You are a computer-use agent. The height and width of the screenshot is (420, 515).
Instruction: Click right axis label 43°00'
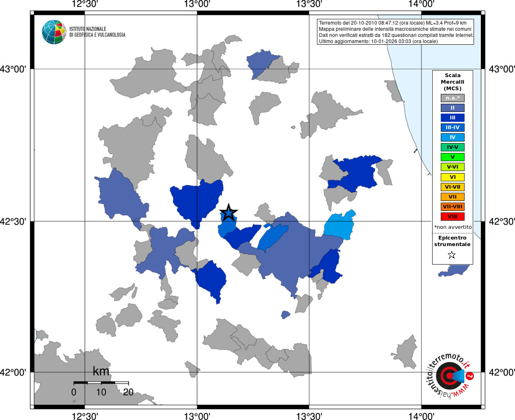[x=502, y=69]
